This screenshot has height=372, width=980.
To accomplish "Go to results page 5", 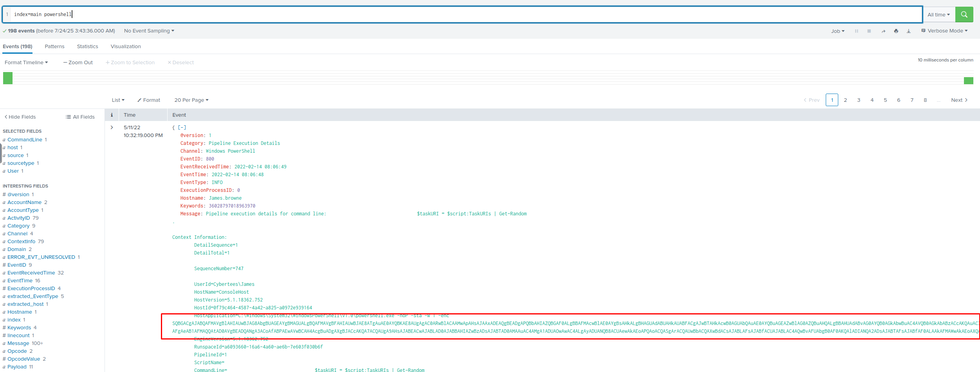I will (885, 100).
